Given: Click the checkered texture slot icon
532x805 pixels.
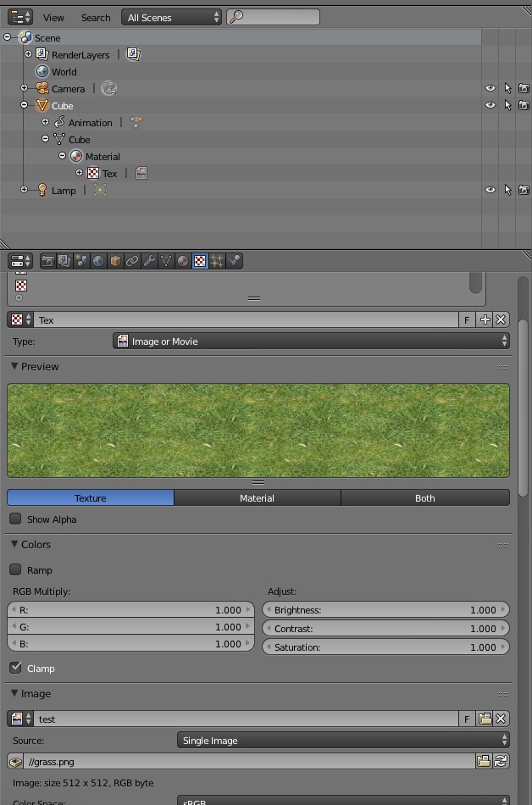Looking at the screenshot, I should point(21,286).
